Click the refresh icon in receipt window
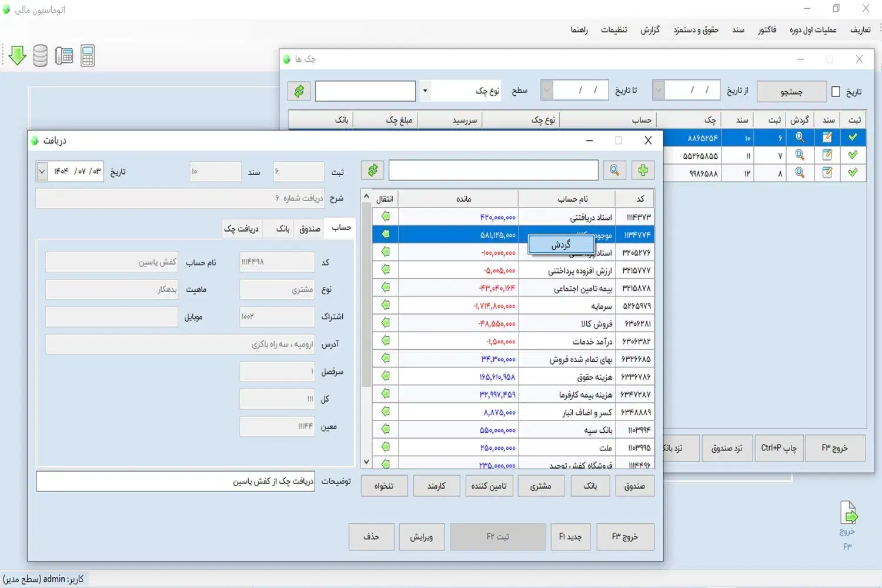This screenshot has width=882, height=588. 373,171
